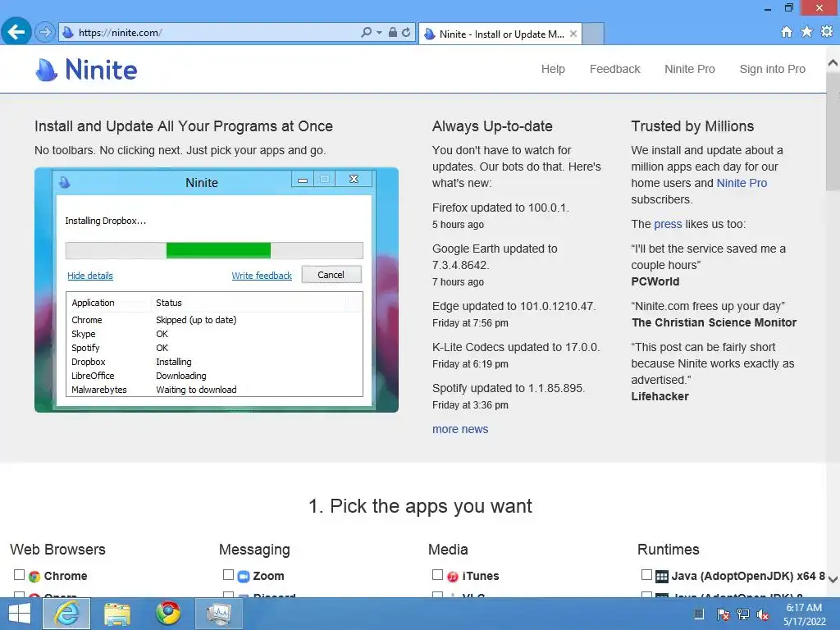Follow the 'more news' link
Viewport: 840px width, 630px height.
point(460,429)
